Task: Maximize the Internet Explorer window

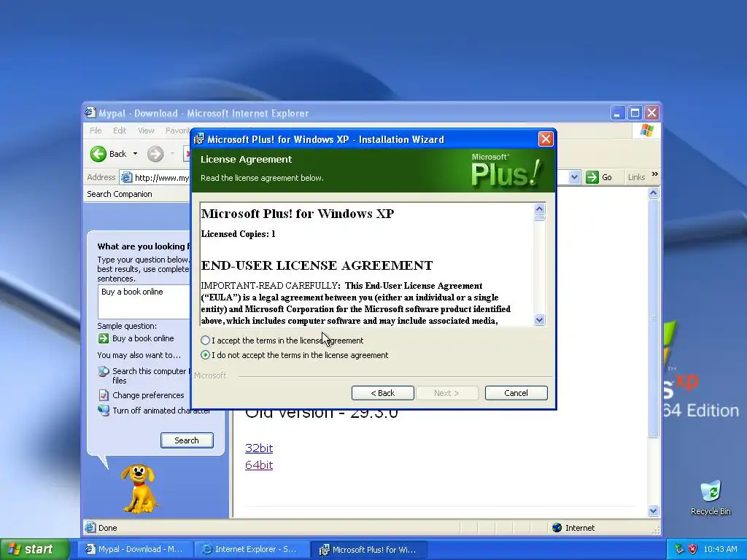Action: coord(635,113)
